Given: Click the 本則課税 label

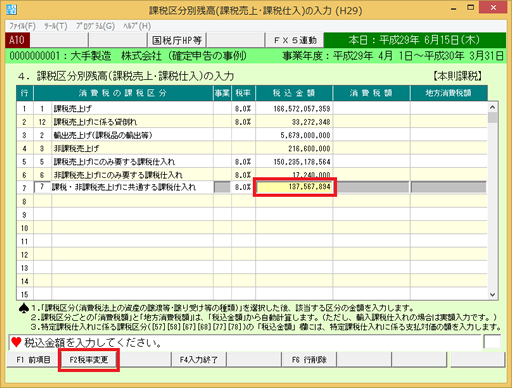Looking at the screenshot, I should pyautogui.click(x=457, y=76).
